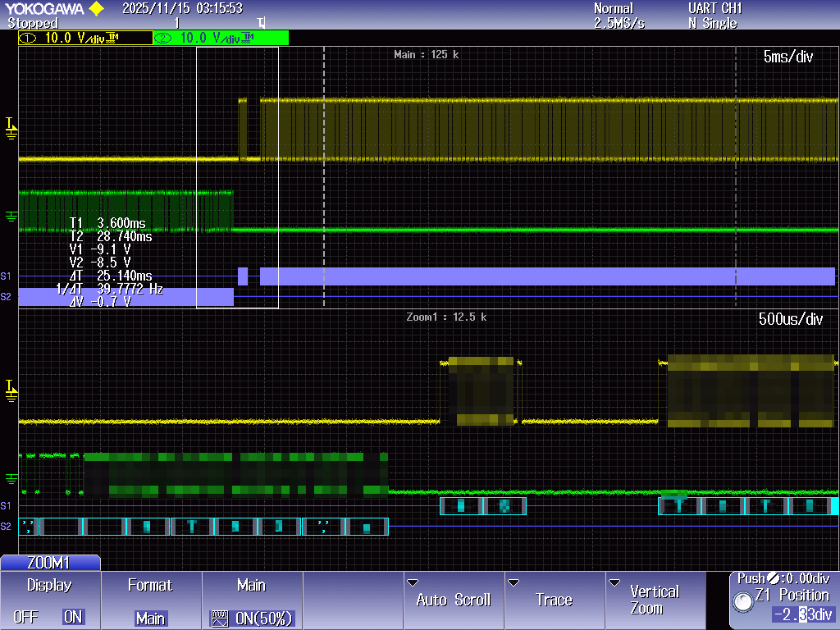Image resolution: width=840 pixels, height=630 pixels.
Task: Set zoom Display to OFF
Action: [25, 618]
